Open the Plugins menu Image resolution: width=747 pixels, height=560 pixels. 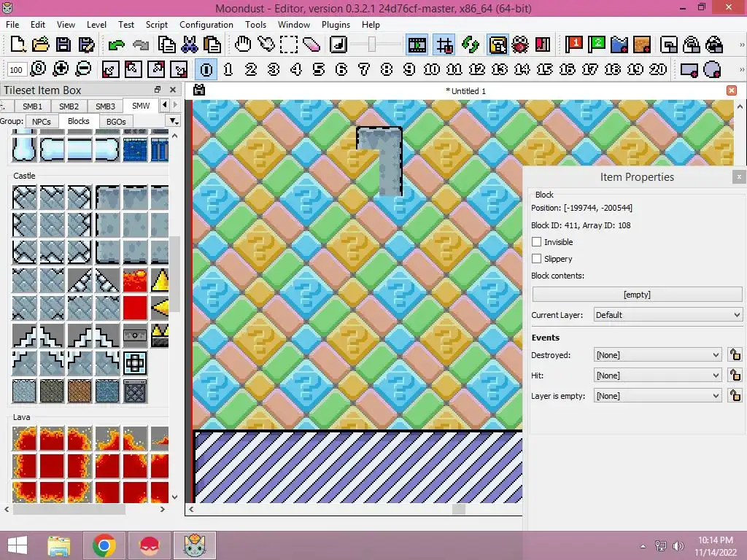coord(336,24)
